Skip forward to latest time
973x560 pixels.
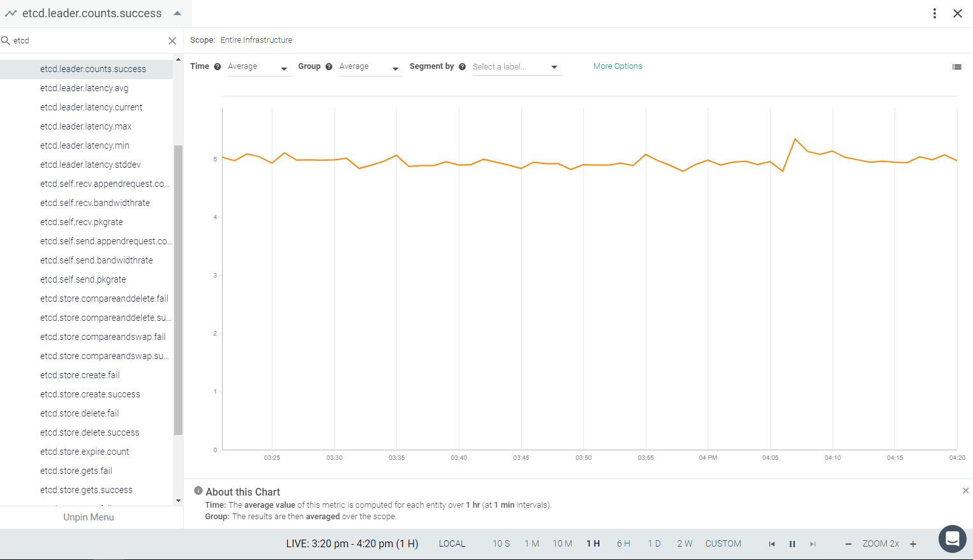point(813,544)
